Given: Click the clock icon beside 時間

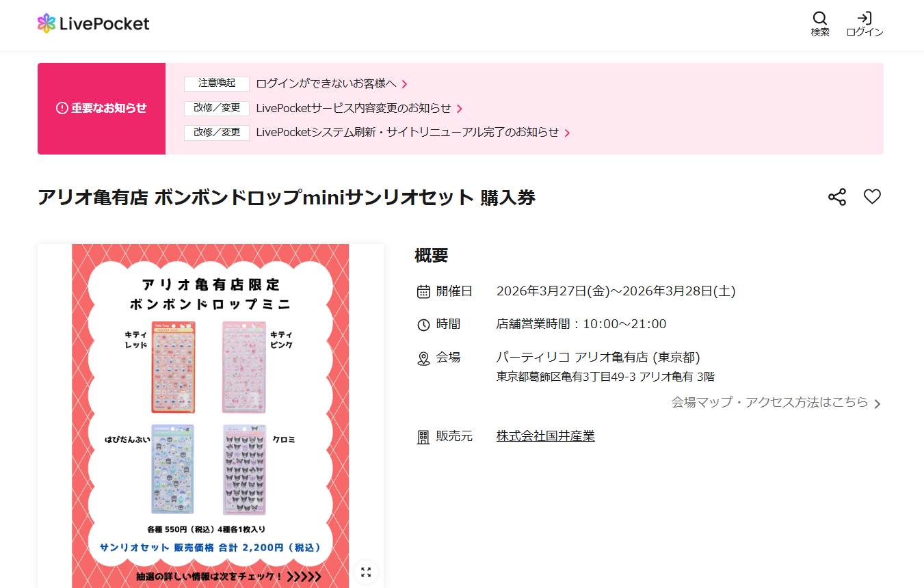Looking at the screenshot, I should pyautogui.click(x=423, y=324).
